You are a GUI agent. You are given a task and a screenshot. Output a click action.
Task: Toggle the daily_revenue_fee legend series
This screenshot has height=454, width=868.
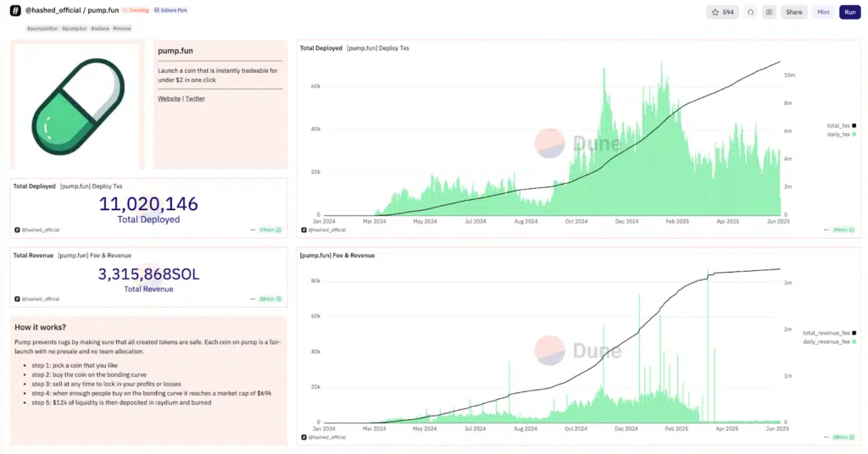click(x=829, y=341)
